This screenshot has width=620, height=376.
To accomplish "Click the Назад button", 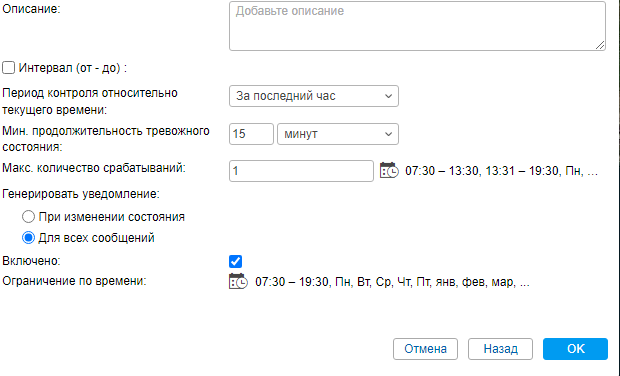I will tap(501, 349).
